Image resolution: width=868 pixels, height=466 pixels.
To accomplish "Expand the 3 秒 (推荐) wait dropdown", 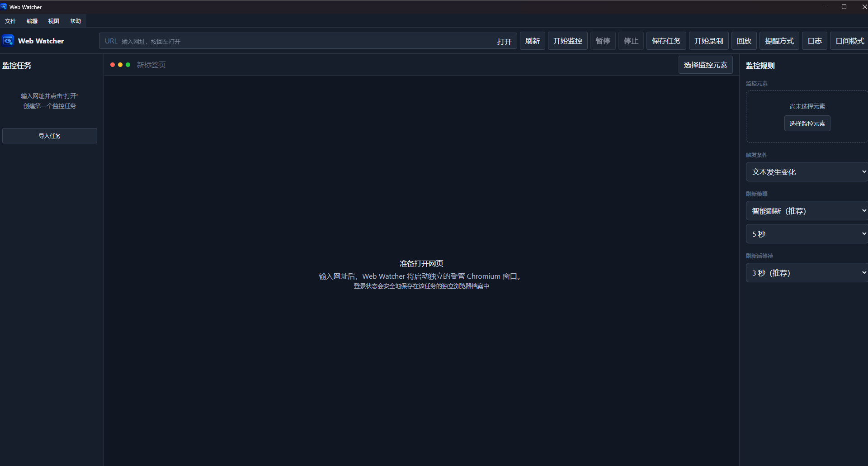I will click(807, 273).
